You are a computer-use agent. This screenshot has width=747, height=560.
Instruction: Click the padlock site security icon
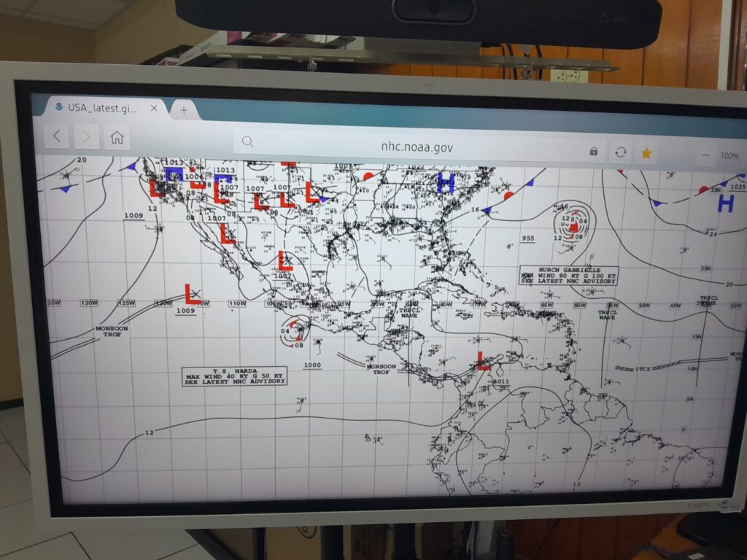coord(593,151)
